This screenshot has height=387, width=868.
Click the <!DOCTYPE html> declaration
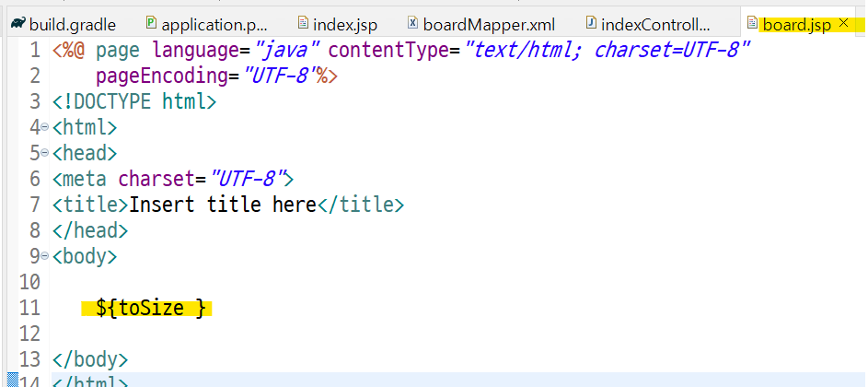coord(134,102)
